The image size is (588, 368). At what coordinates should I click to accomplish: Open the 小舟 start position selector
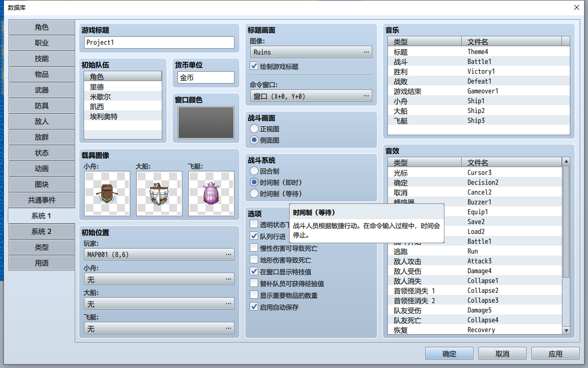[x=159, y=279]
